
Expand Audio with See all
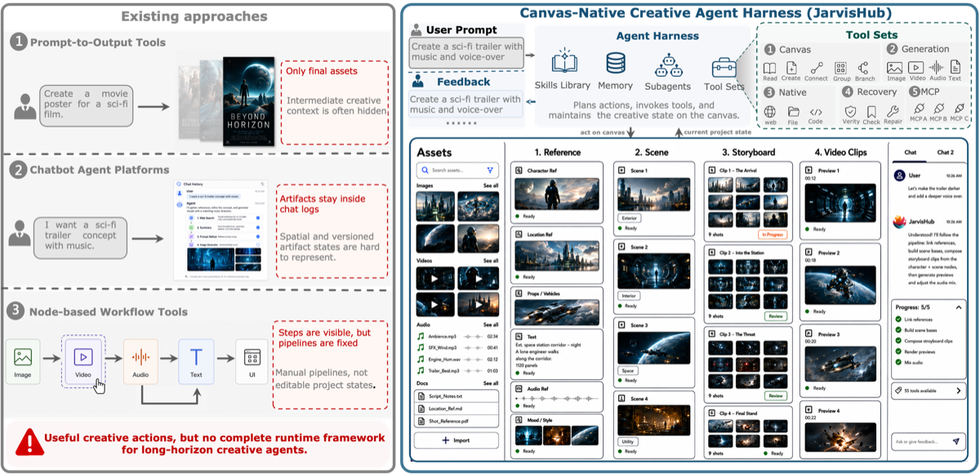(490, 324)
